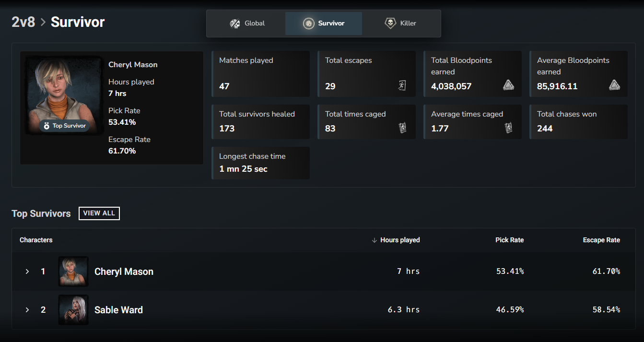Viewport: 644px width, 342px height.
Task: Click the 1 mn 25 sec value
Action: click(x=243, y=169)
